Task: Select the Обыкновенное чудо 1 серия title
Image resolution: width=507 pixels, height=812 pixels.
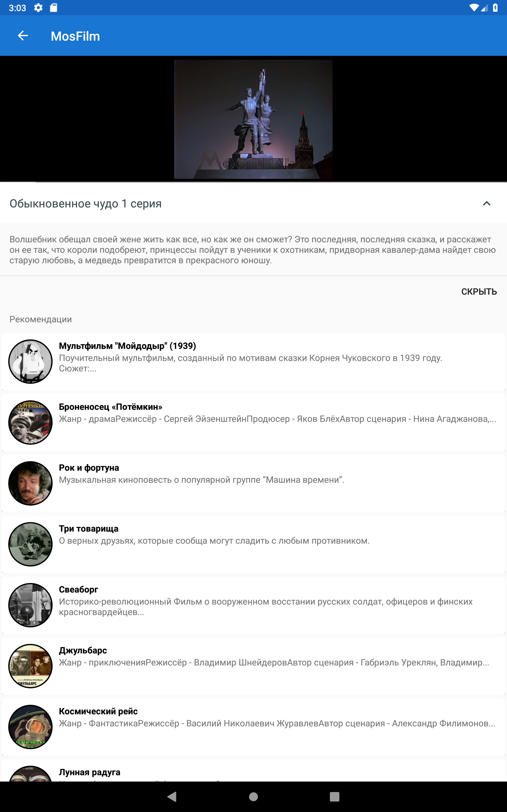Action: click(x=86, y=203)
